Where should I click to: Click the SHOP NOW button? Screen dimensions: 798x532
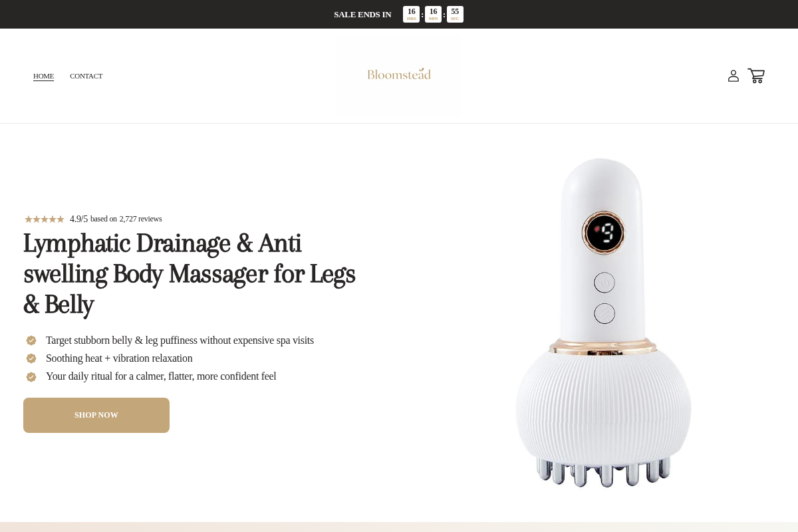click(x=96, y=415)
